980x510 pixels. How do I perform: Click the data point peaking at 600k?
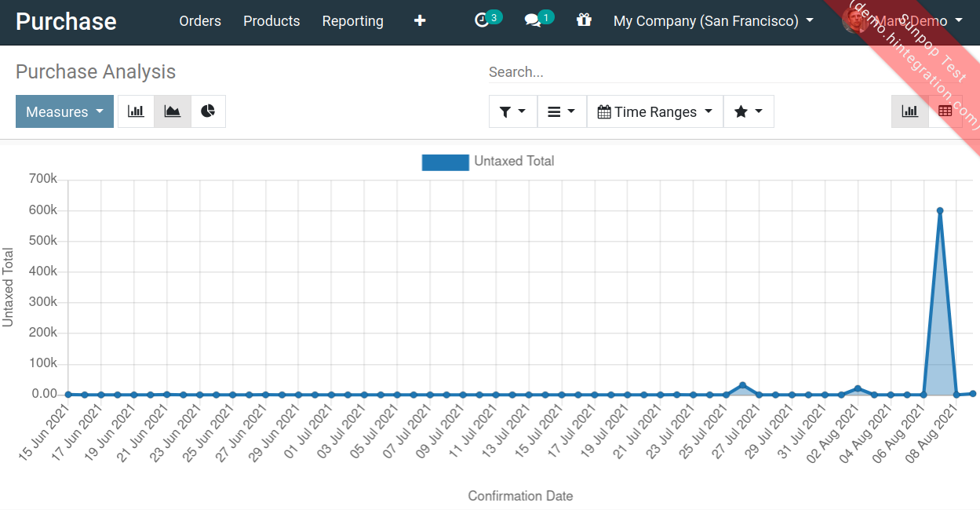click(x=940, y=210)
